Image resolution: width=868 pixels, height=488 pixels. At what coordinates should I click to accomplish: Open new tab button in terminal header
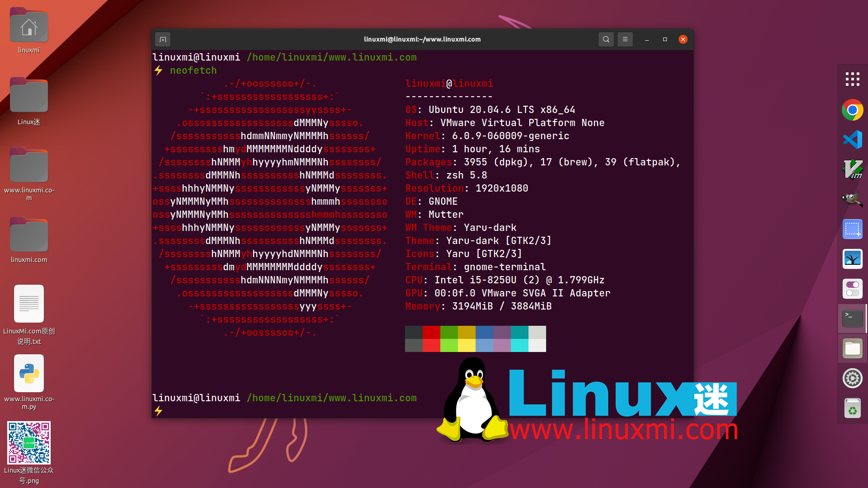pos(163,39)
